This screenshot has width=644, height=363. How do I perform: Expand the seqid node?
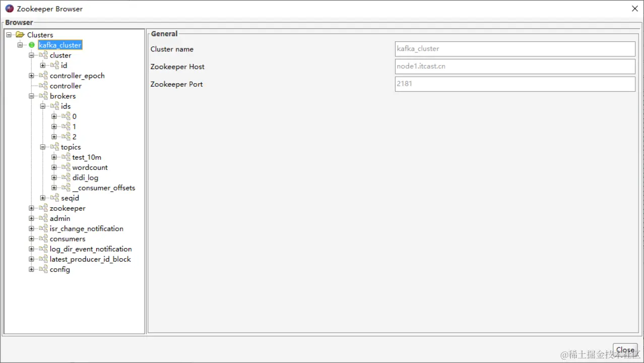(x=43, y=198)
